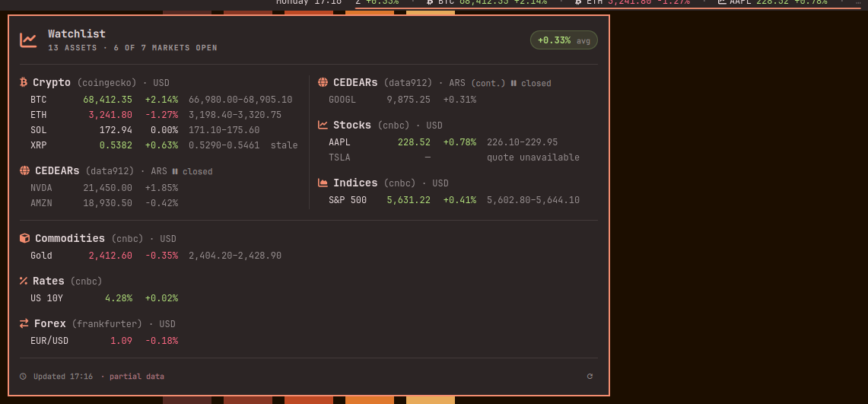Click the line chart icon beside Stocks
Viewport: 868px width, 404px height.
323,125
